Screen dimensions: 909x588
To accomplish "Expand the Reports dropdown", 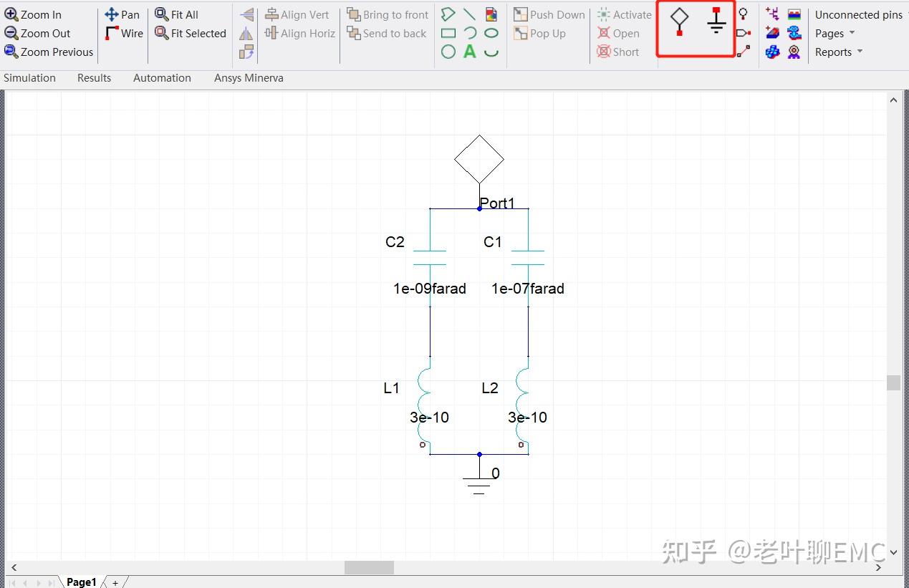I will 839,52.
